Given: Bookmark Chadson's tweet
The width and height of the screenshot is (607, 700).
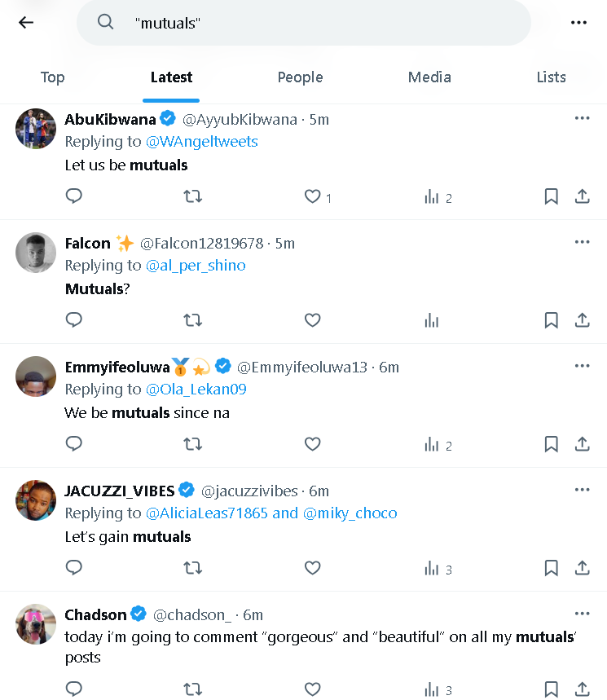Looking at the screenshot, I should pyautogui.click(x=551, y=689).
